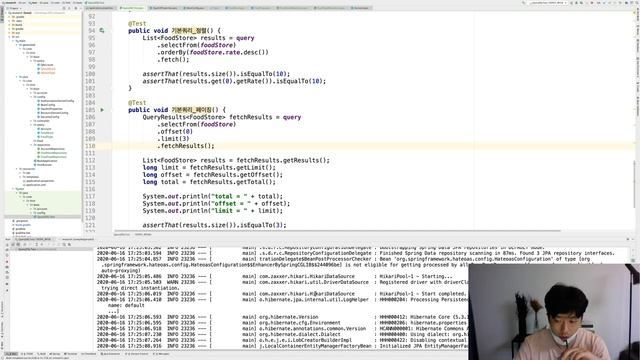Select the Account class in the project tree
This screenshot has width=640, height=360.
45,129
